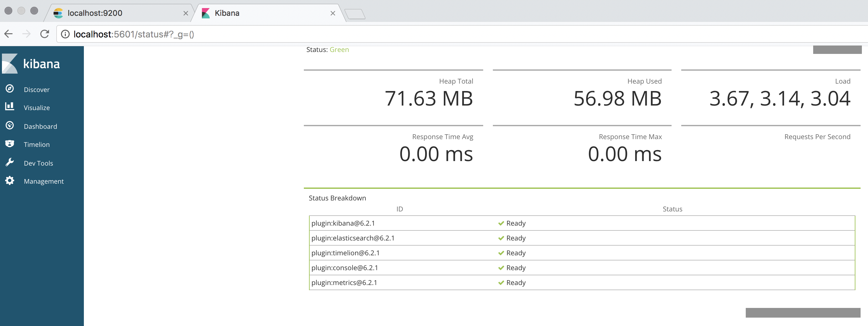868x326 pixels.
Task: Click the Response Time Avg 0.00 ms value
Action: coord(436,154)
